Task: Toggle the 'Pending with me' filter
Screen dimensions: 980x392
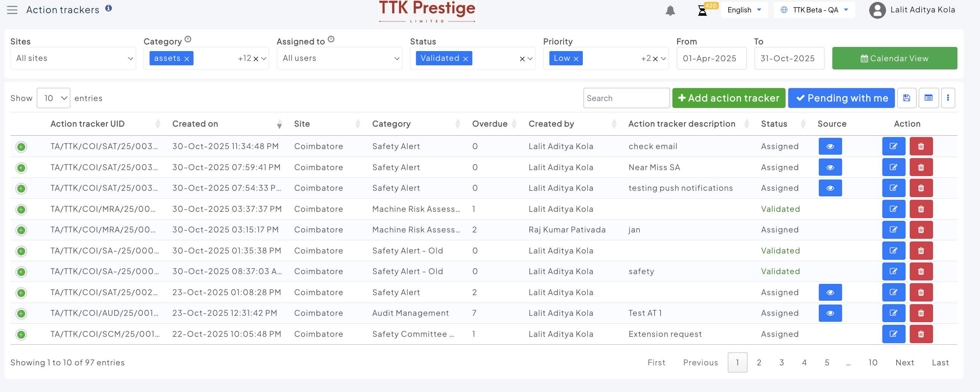Action: [x=841, y=98]
